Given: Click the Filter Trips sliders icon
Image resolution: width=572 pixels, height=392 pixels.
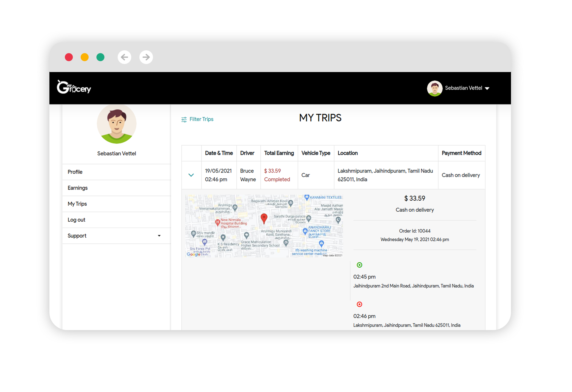Looking at the screenshot, I should click(184, 120).
